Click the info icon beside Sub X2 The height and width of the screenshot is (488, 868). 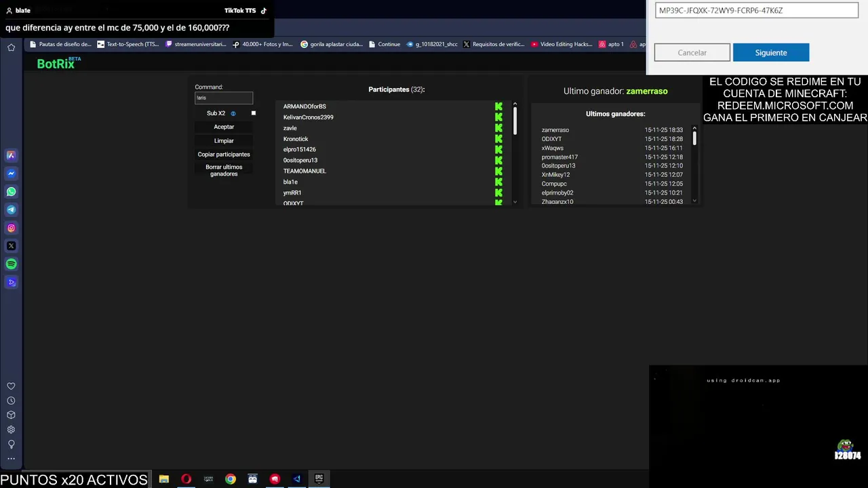pyautogui.click(x=233, y=113)
